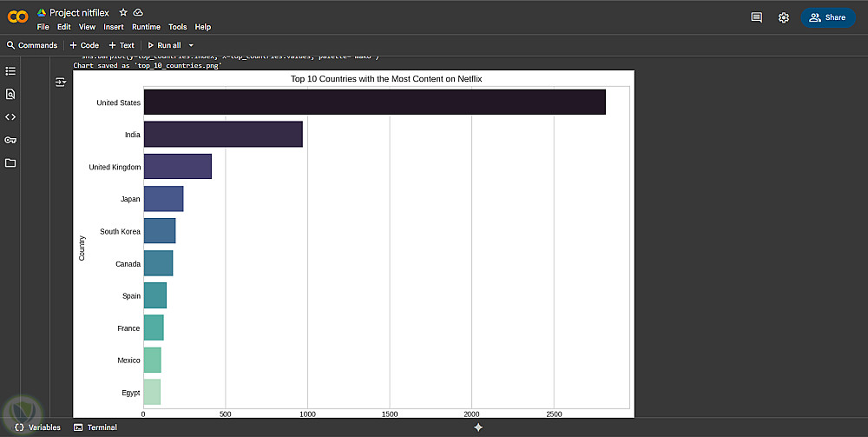Open the Help menu
This screenshot has width=868, height=437.
point(202,27)
